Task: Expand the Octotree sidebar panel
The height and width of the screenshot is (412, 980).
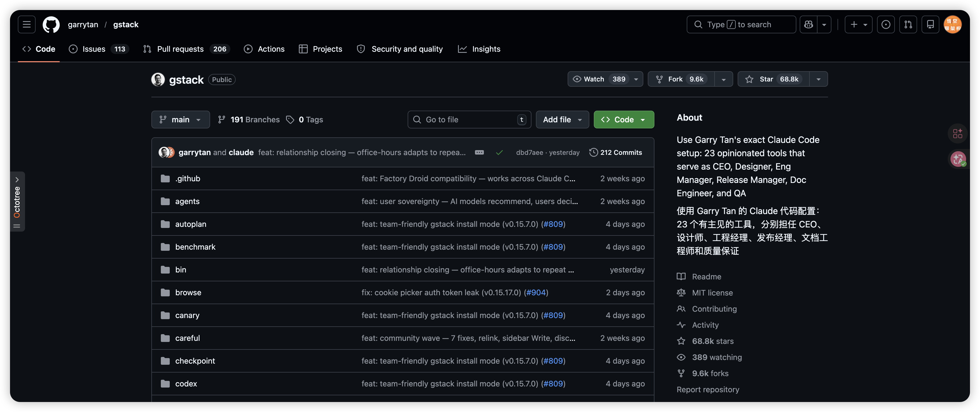Action: tap(17, 180)
